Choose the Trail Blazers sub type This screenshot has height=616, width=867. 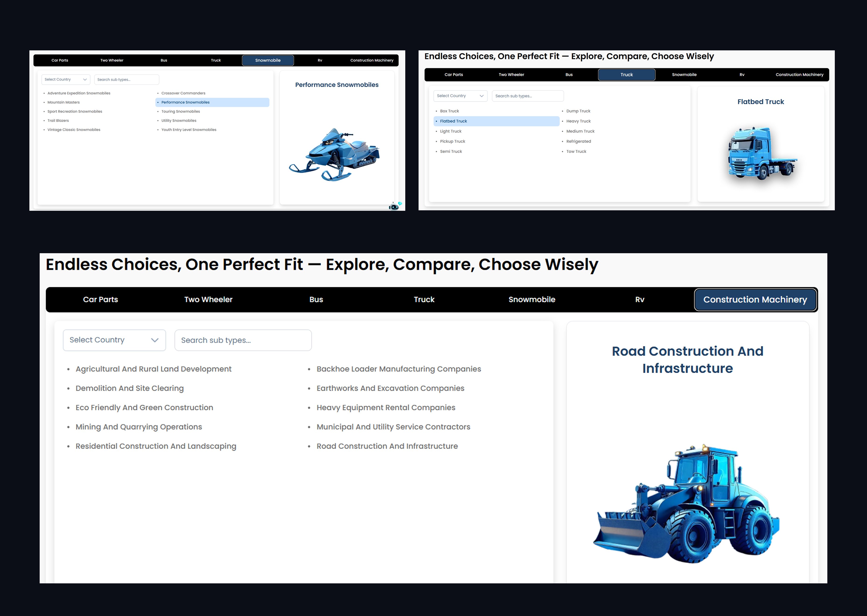(58, 121)
